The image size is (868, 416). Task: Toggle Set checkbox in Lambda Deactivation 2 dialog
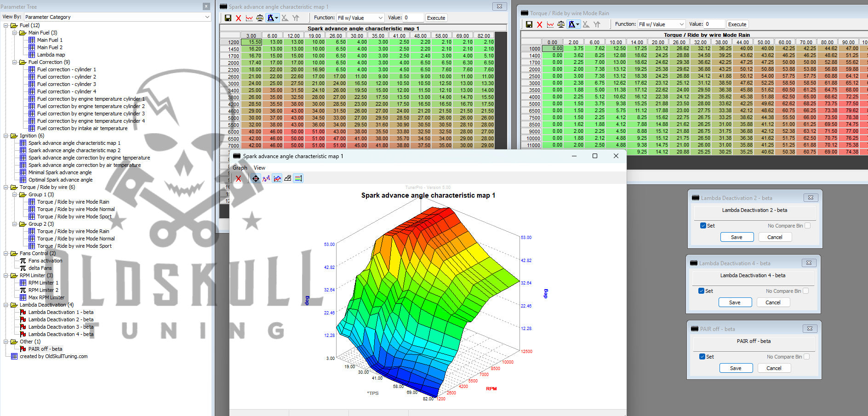703,226
